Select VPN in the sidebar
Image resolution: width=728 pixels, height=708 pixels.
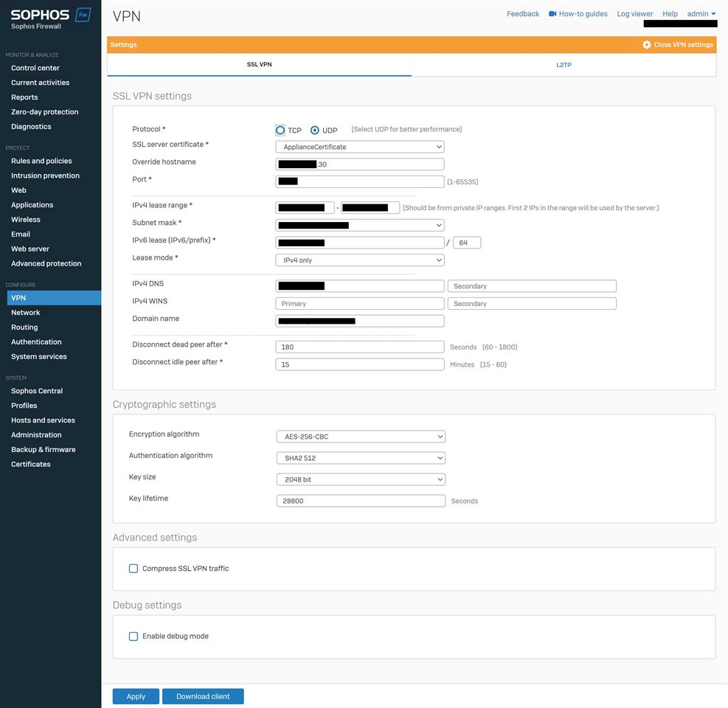point(54,298)
